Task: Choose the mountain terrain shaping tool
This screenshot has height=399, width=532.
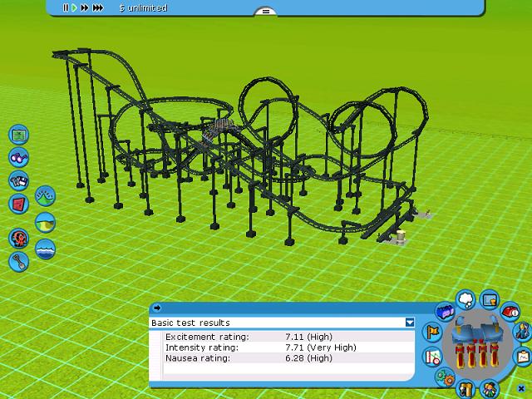Action: coord(45,196)
